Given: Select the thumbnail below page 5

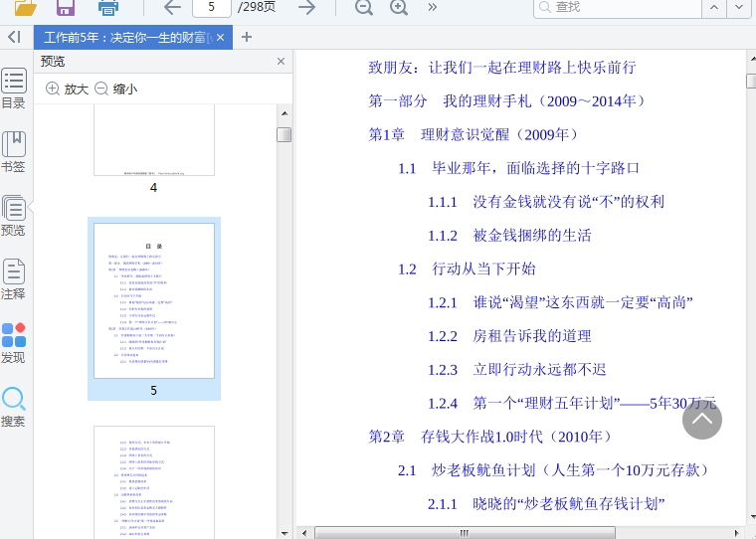Looking at the screenshot, I should (x=154, y=482).
